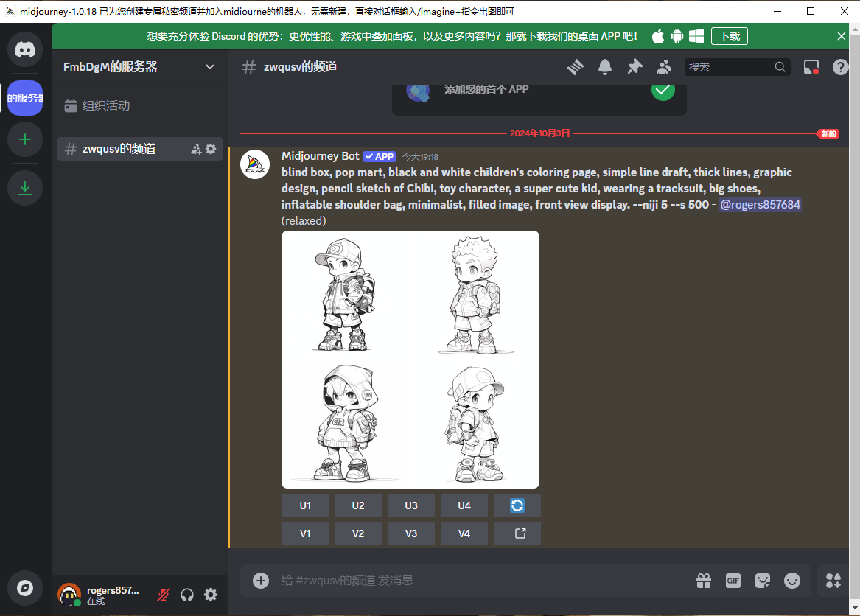Create variations of image two V2

358,533
